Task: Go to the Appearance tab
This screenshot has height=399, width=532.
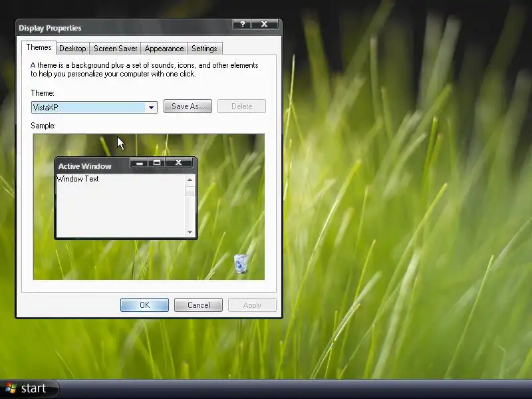Action: (x=164, y=49)
